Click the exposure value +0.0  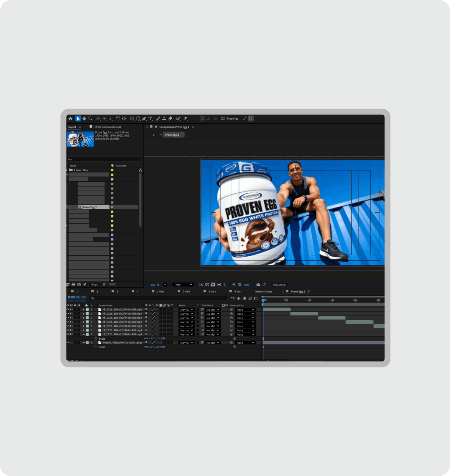pyautogui.click(x=246, y=285)
